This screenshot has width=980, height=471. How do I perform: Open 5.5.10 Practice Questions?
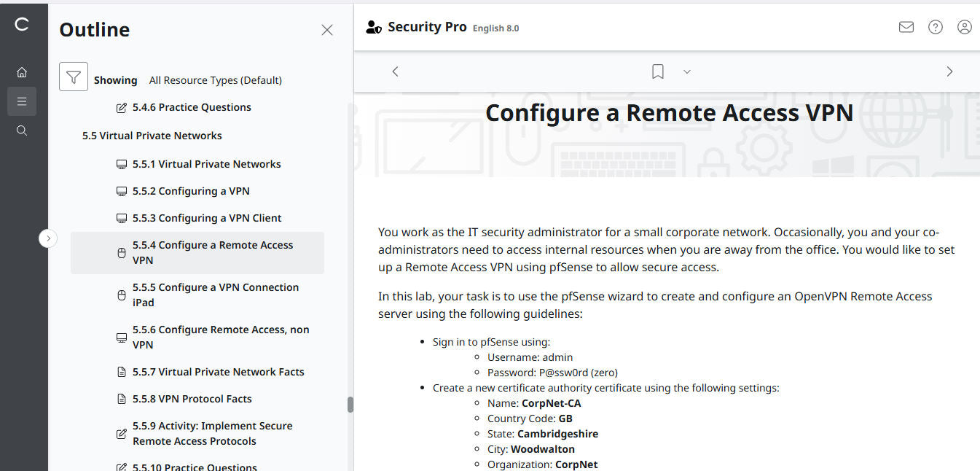195,465
